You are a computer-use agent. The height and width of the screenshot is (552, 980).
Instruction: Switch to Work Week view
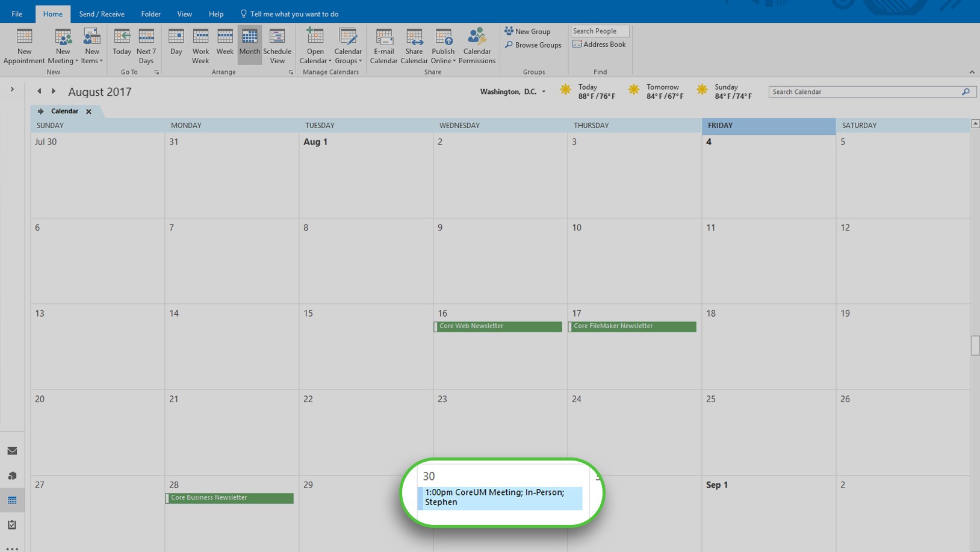click(200, 45)
